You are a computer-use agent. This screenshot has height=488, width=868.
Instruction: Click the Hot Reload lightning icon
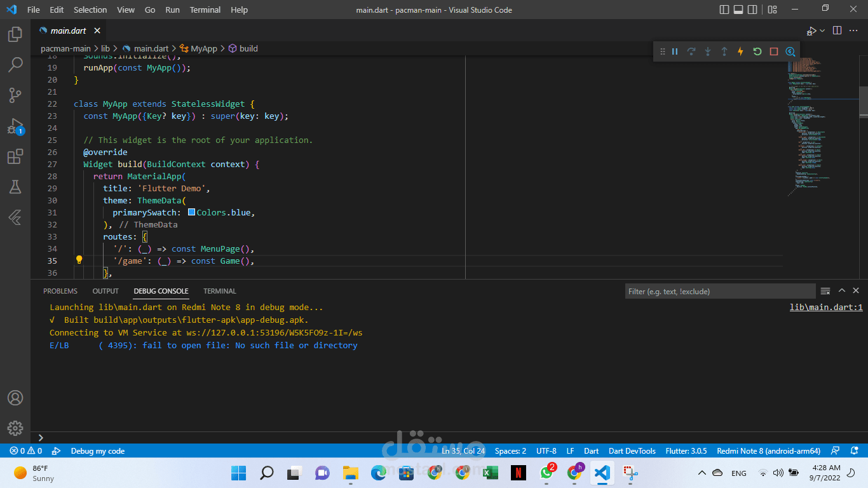coord(740,51)
